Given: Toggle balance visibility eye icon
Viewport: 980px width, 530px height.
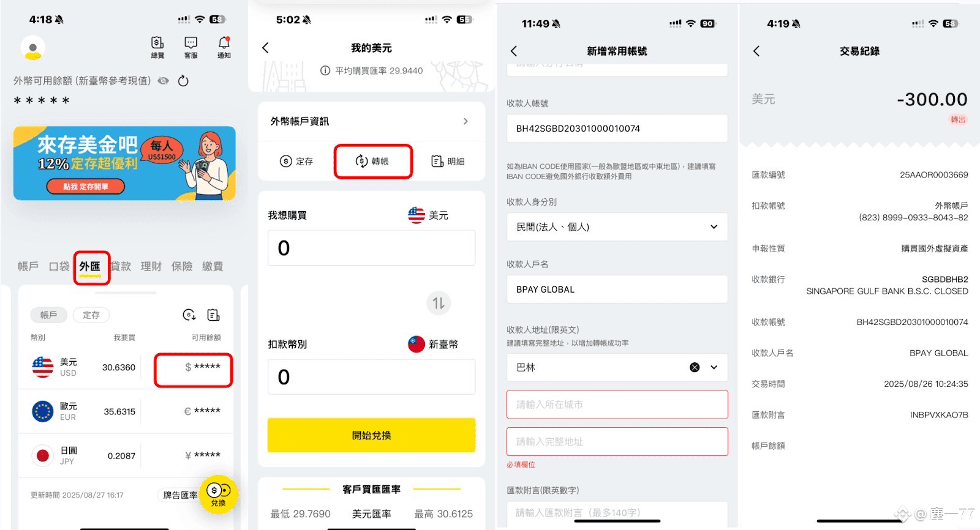Looking at the screenshot, I should (163, 81).
